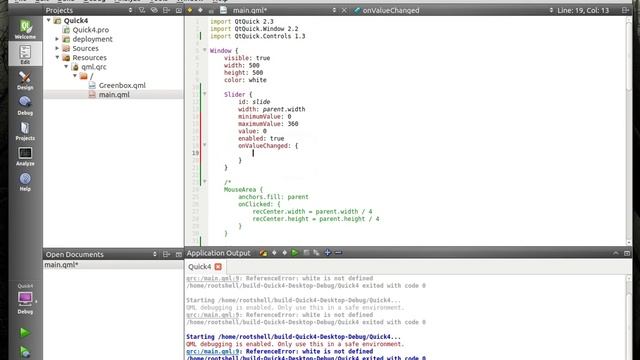Zoom in on the Application Output text

click(x=327, y=253)
